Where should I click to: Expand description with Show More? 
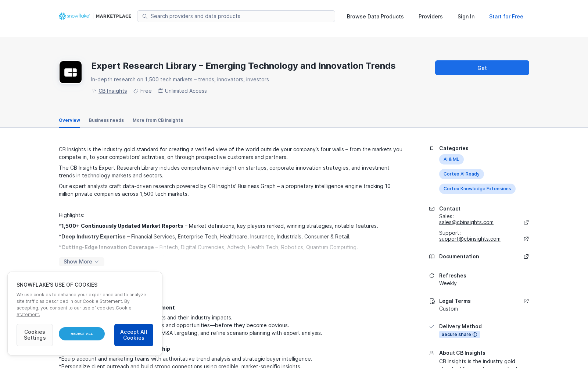(82, 262)
